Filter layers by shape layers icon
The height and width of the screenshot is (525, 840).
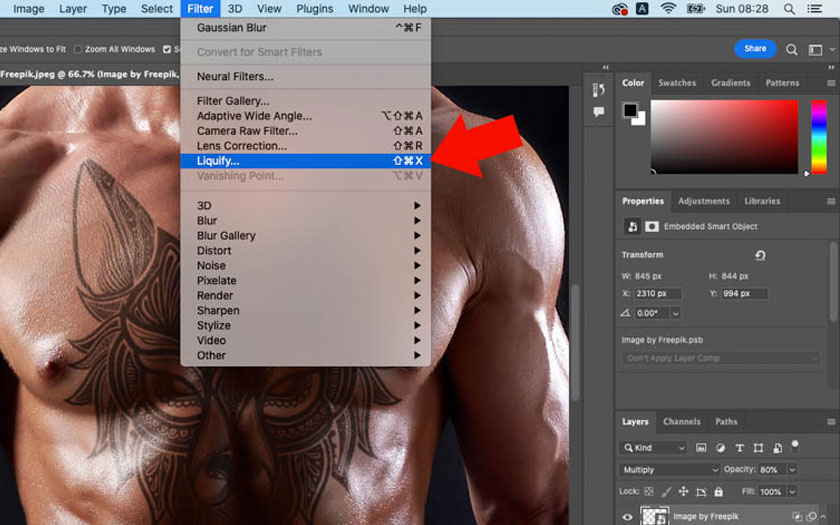tap(758, 448)
